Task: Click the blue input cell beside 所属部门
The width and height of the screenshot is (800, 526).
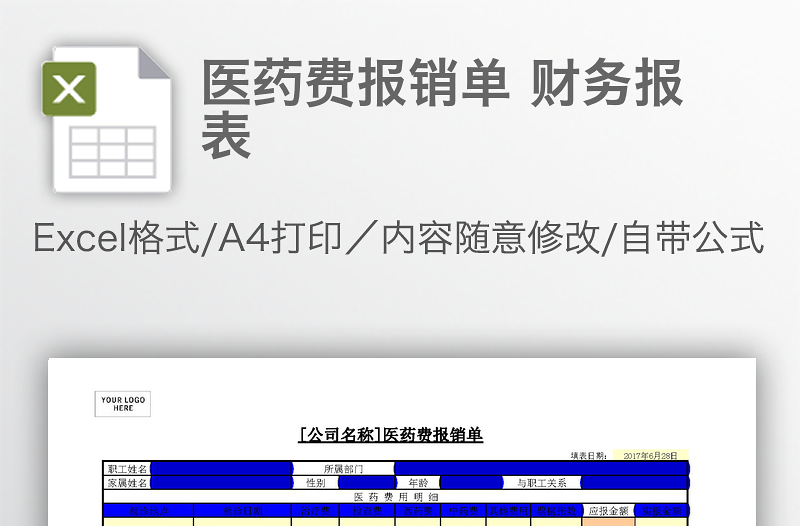Action: pos(542,468)
